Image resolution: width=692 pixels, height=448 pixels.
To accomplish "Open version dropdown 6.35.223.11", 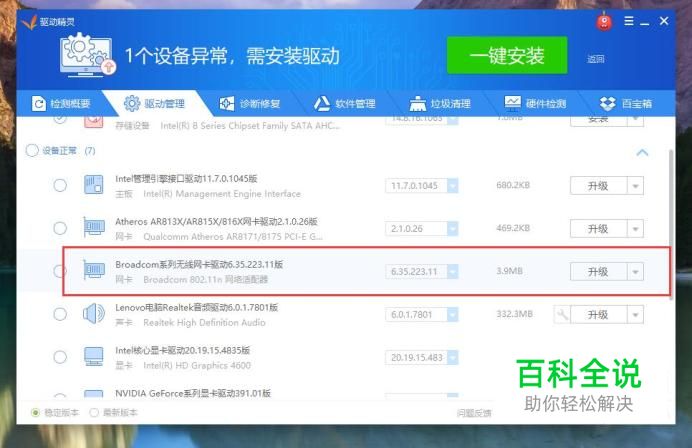I will tap(452, 271).
